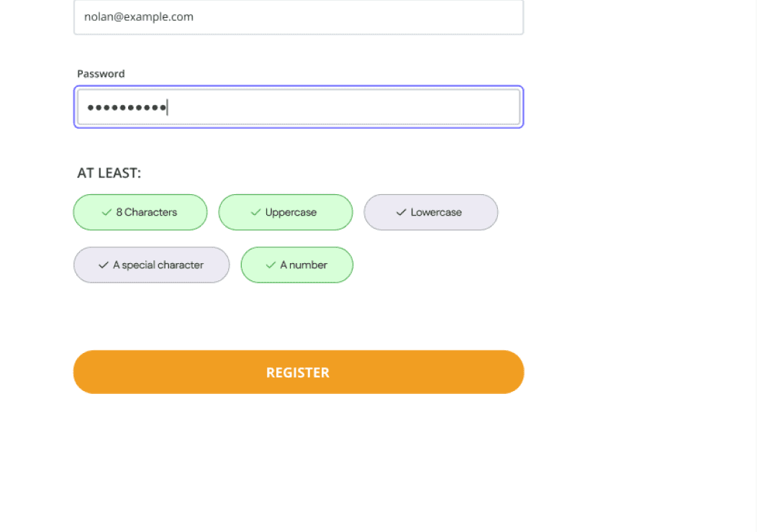Submit the form with the REGISTER button
Screen dimensions: 757x532
(299, 372)
